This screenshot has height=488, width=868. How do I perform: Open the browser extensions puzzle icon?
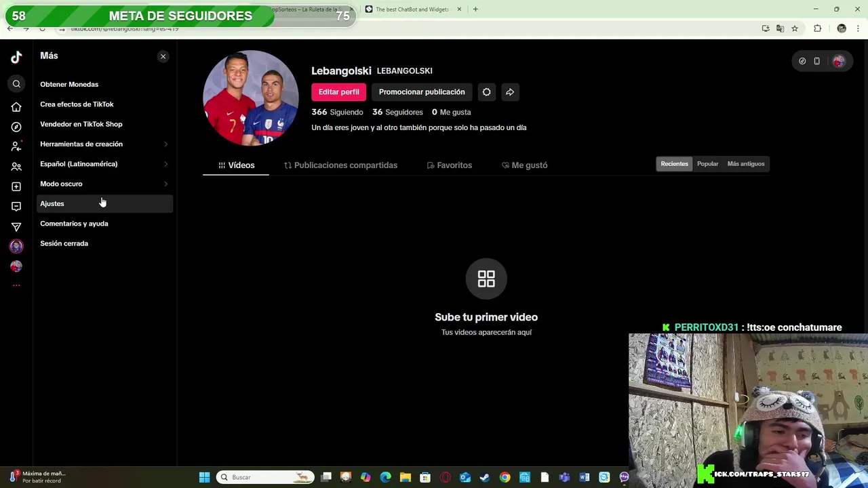[x=817, y=28]
